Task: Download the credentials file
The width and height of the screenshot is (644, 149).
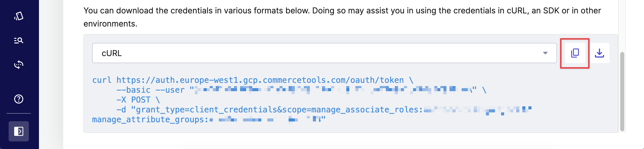Action: 599,53
